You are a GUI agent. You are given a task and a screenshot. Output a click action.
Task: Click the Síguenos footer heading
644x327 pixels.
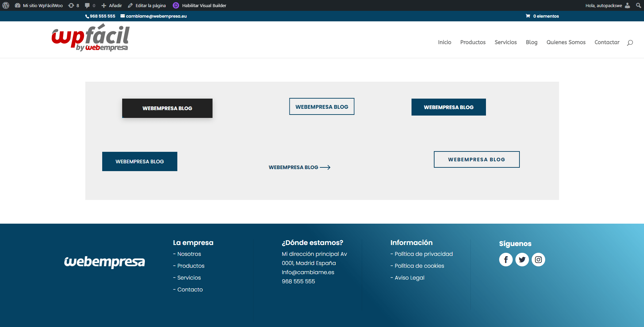click(515, 244)
